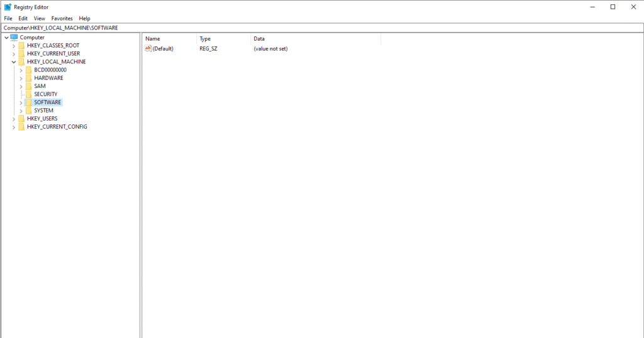
Task: Expand the SOFTWARE key arrow
Action: [21, 102]
